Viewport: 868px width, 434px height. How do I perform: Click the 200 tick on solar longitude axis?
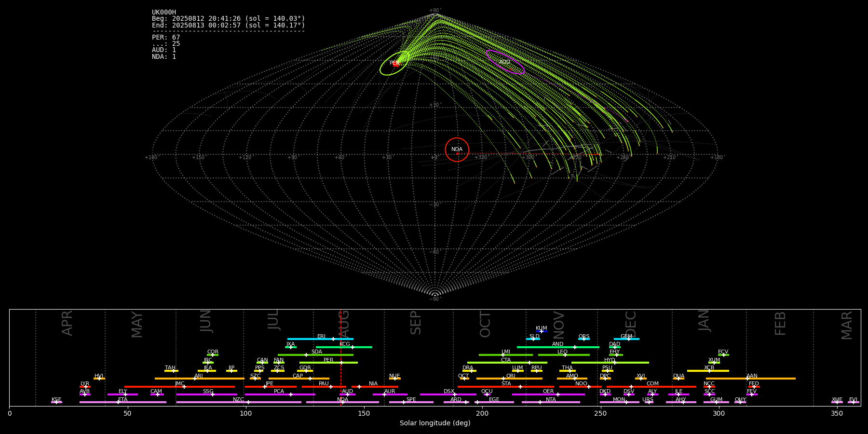point(482,413)
